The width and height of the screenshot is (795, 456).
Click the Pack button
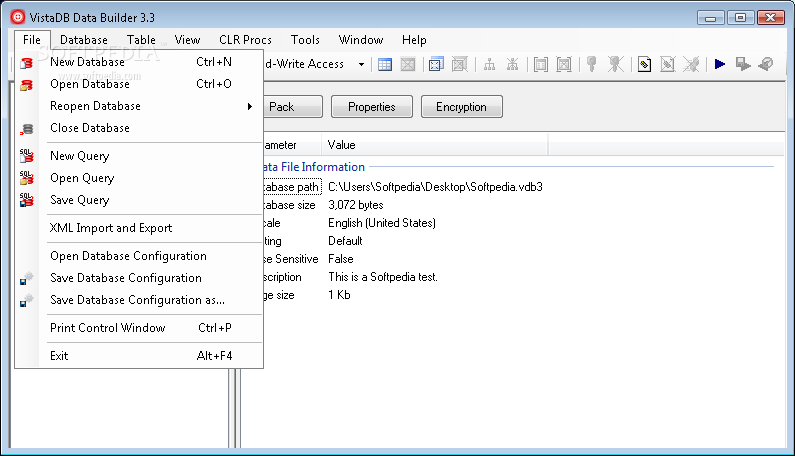click(x=293, y=107)
